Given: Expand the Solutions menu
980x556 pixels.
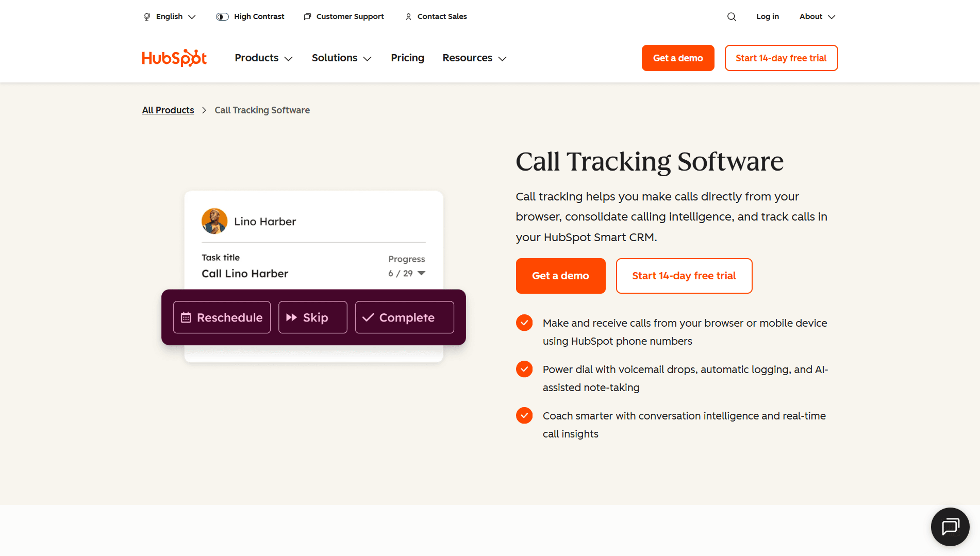Looking at the screenshot, I should coord(342,58).
